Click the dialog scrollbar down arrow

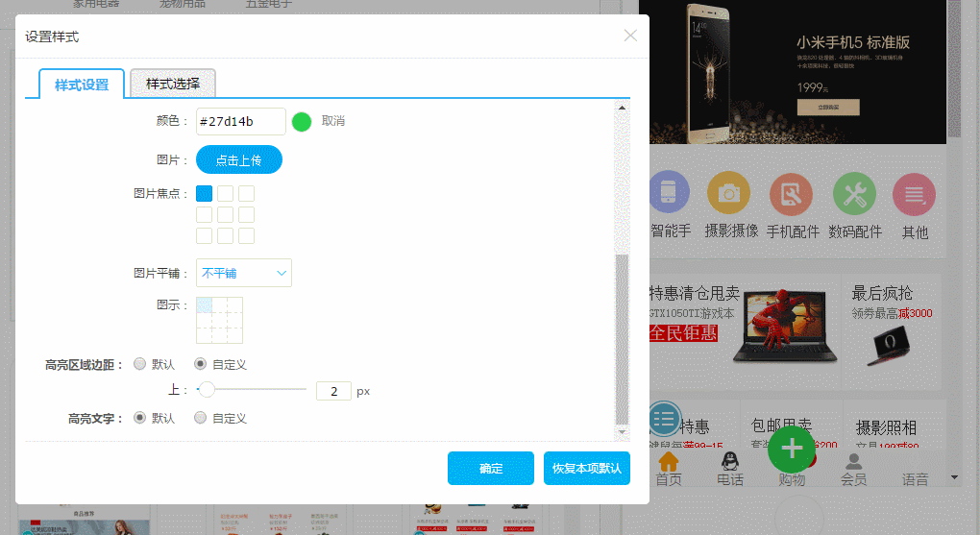point(622,431)
